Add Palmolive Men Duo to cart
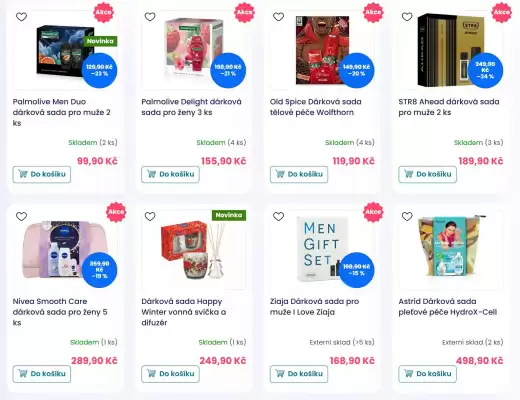Screen dimensions: 520x400 click(42, 174)
